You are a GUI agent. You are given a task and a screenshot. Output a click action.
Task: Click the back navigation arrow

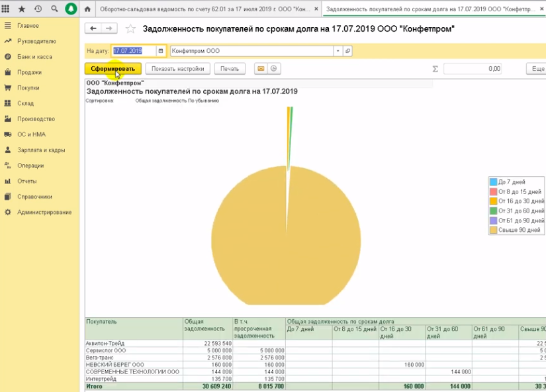pos(93,28)
